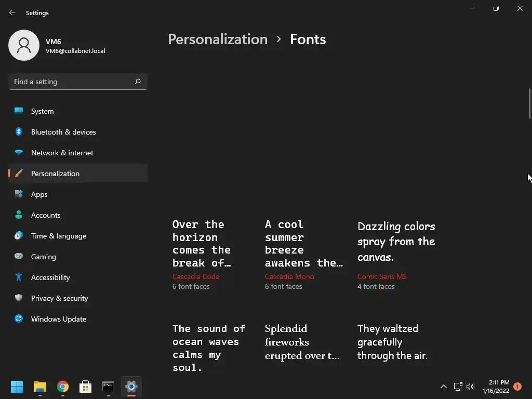Click '6 font faces' under Cascadia Mono
Viewport: 532px width, 399px height.
pos(284,286)
